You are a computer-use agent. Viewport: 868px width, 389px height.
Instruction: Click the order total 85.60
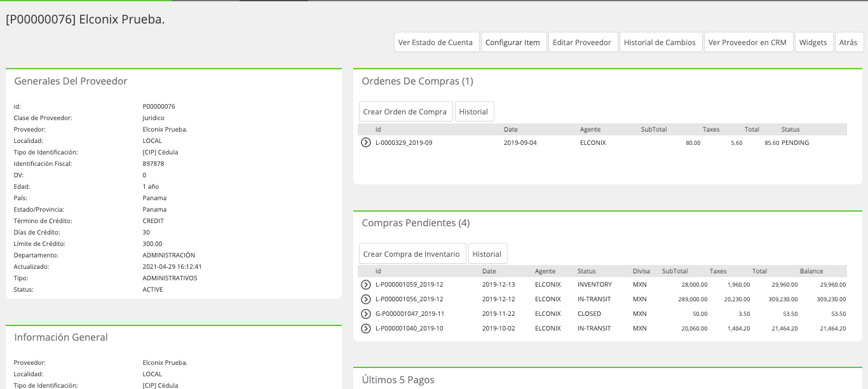(x=771, y=143)
